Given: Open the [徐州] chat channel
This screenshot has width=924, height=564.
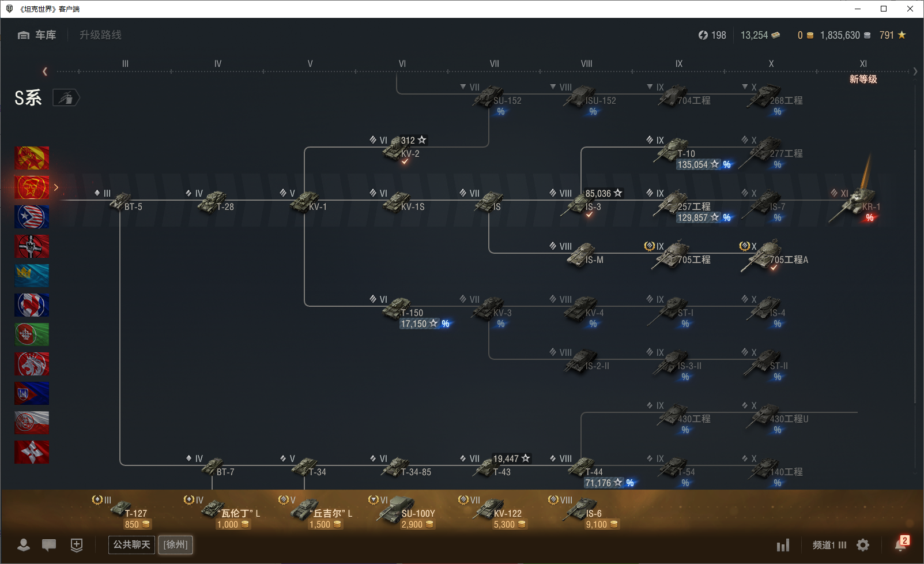Looking at the screenshot, I should (176, 544).
